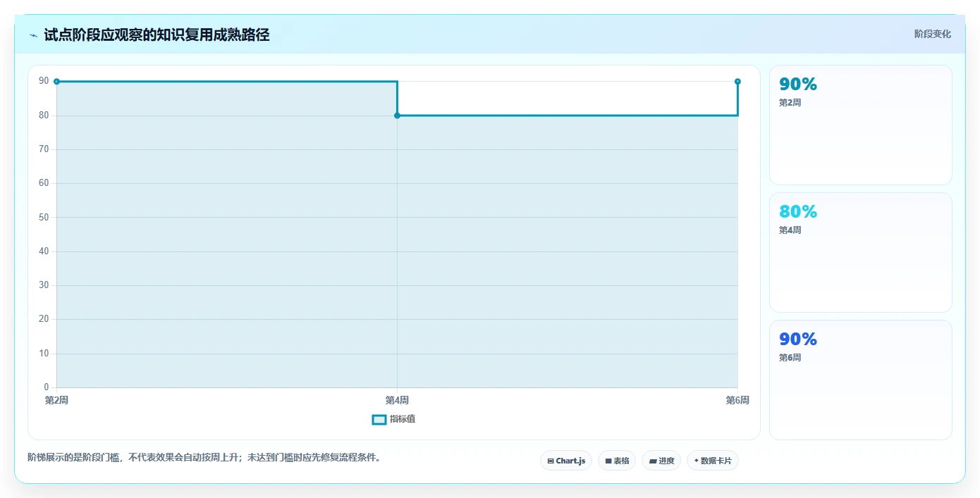This screenshot has width=980, height=498.
Task: Select the 90% 第6周 data card
Action: pos(860,380)
